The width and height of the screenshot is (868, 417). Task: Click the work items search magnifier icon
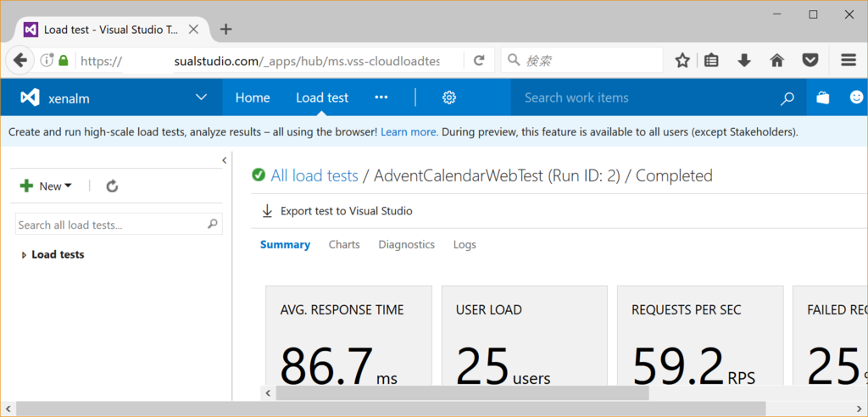coord(787,98)
